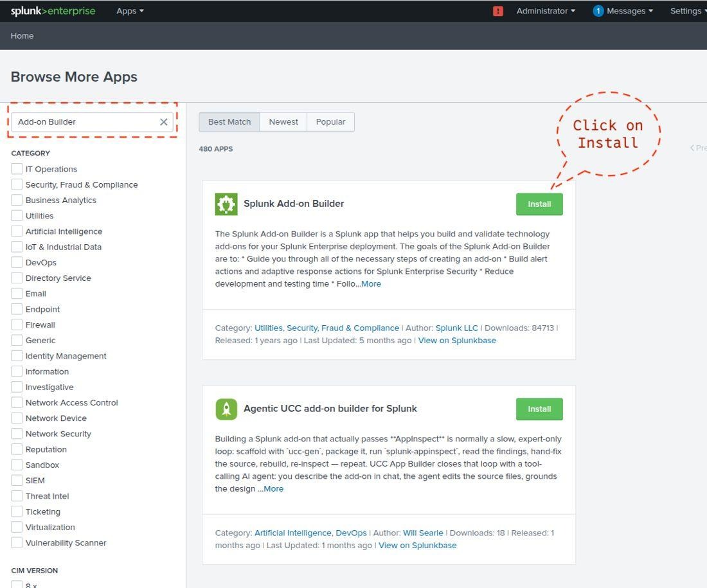Open the Utilities category link
The height and width of the screenshot is (588, 707).
click(268, 328)
